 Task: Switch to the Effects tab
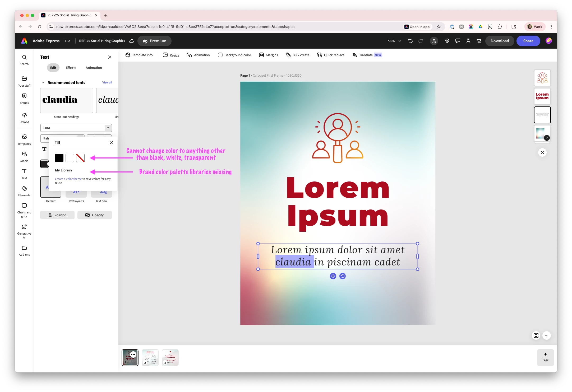[71, 68]
